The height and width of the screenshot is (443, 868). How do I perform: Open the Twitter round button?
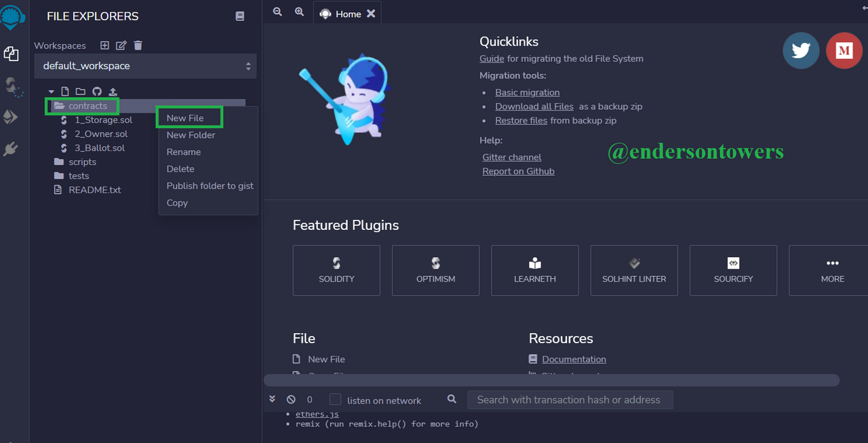801,51
